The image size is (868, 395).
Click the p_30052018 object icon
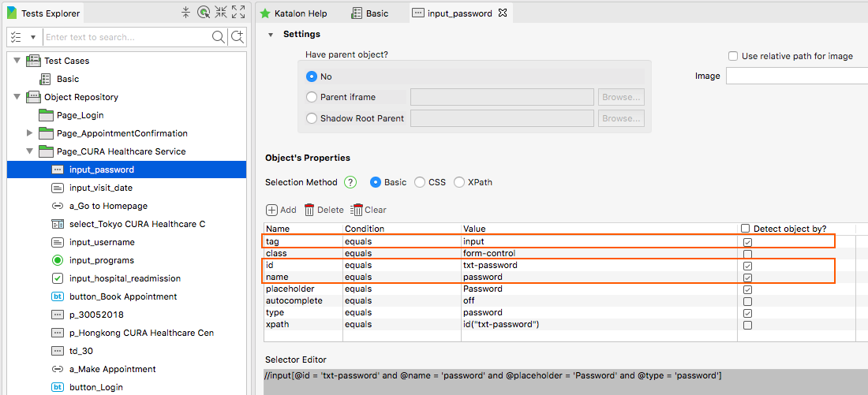[58, 315]
